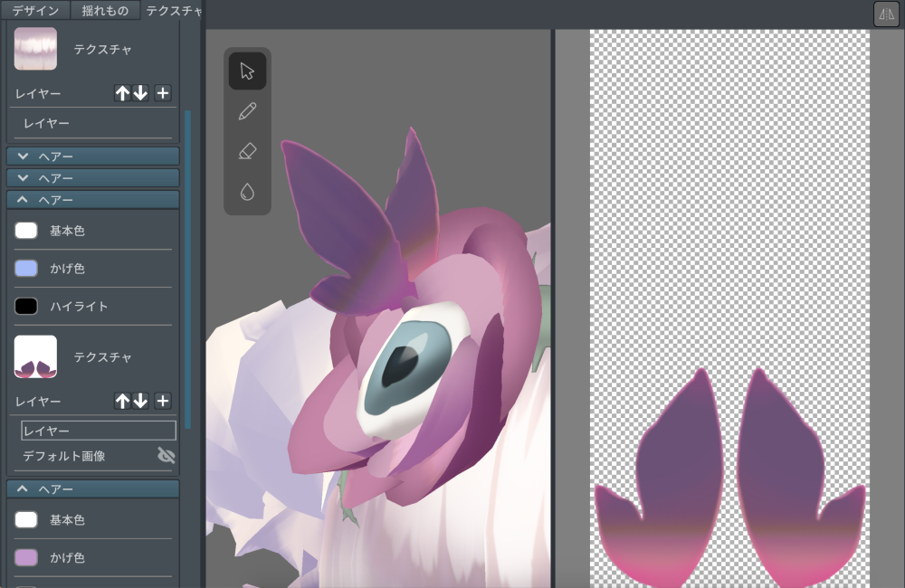Move layer down above デフォルト画像 row
This screenshot has width=905, height=588.
[140, 401]
